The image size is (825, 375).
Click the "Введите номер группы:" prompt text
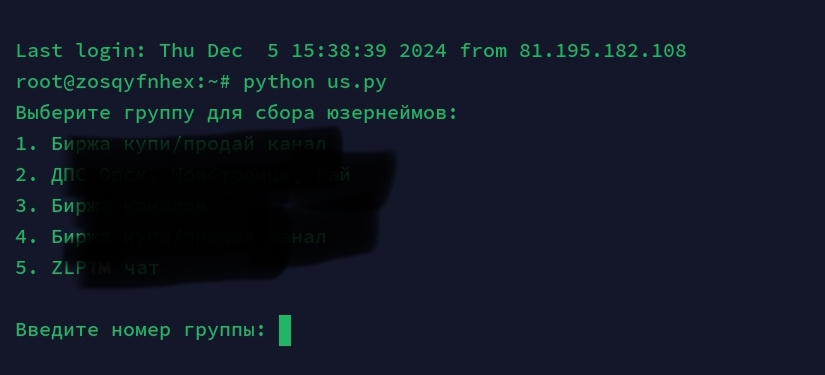pos(141,331)
